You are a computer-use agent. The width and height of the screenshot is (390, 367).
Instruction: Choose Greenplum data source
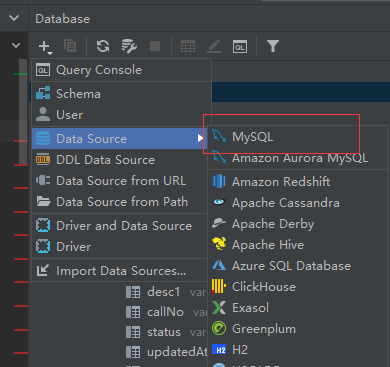point(297,329)
